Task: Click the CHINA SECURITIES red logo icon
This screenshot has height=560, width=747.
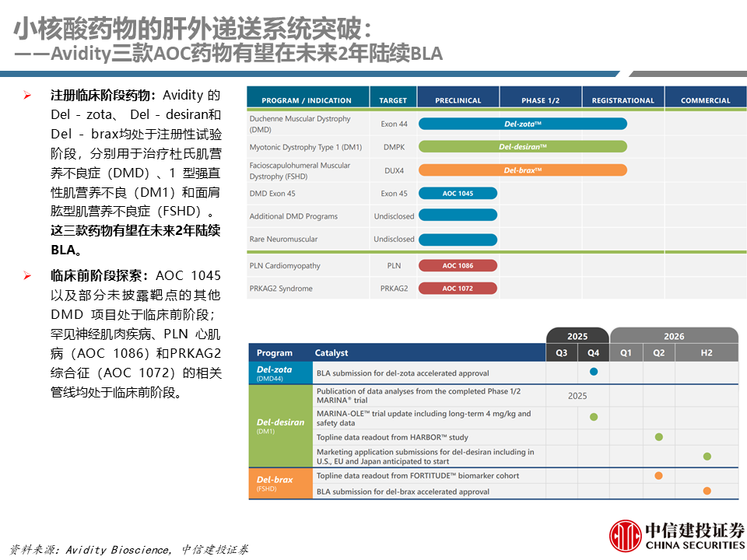Action: (x=625, y=536)
